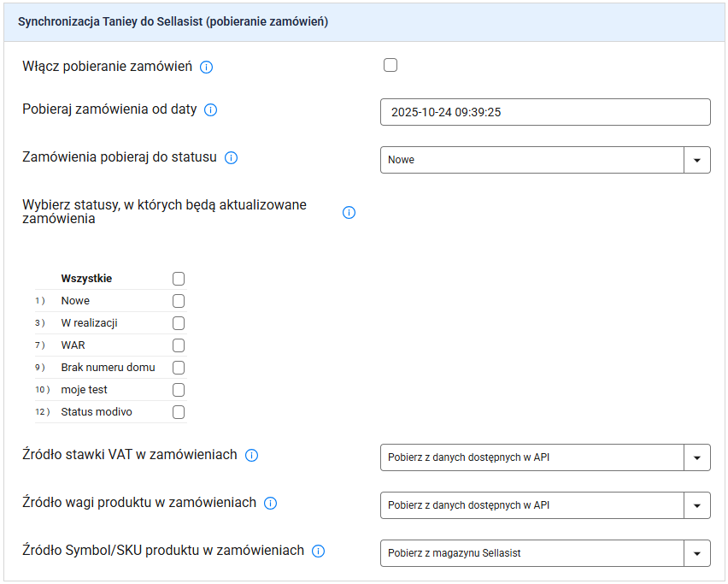This screenshot has height=584, width=728.
Task: Show info for Wybierz statusy aktualizowane zamówienia
Action: click(x=349, y=213)
